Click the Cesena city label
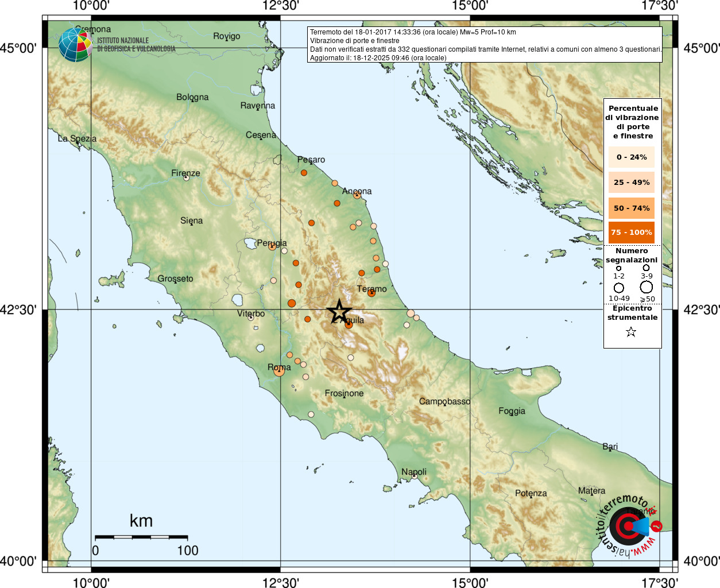Viewport: 720px width, 588px height. pyautogui.click(x=261, y=135)
